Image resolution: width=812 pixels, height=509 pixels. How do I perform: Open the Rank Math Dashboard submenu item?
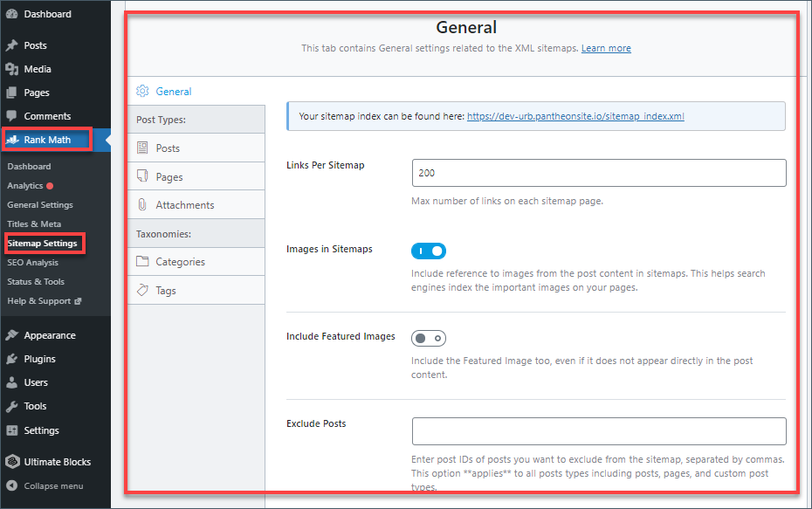click(29, 166)
